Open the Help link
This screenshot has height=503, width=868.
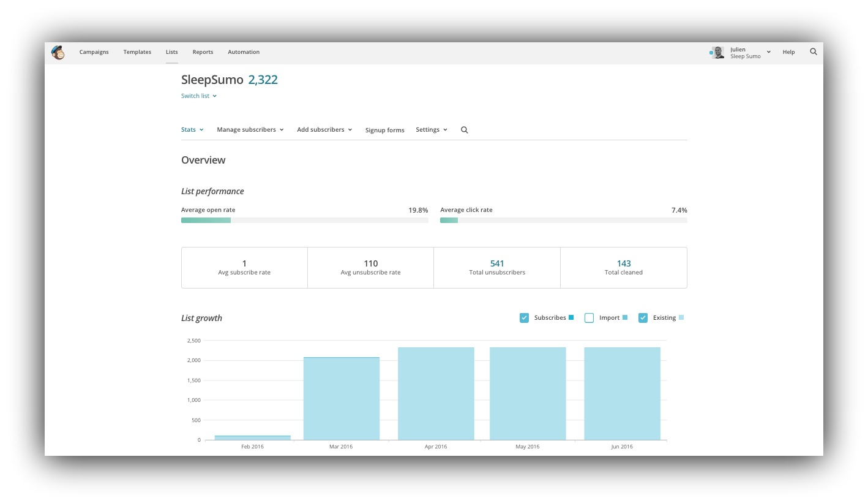coord(788,52)
